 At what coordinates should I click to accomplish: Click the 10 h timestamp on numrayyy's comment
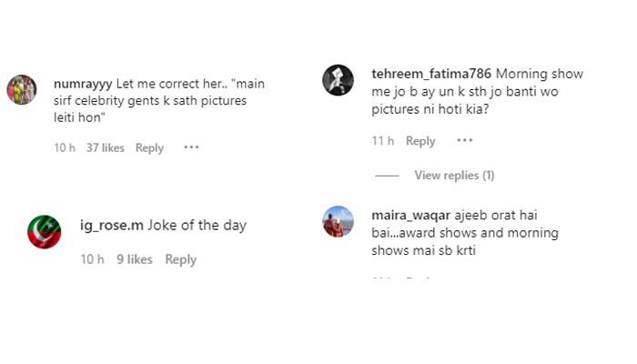(x=65, y=148)
